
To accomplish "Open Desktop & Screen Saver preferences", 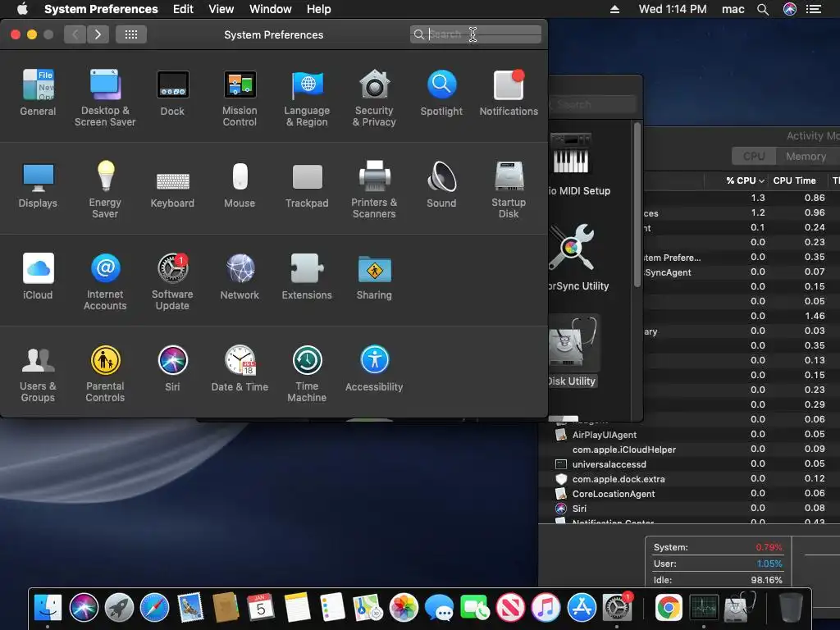I will click(105, 98).
